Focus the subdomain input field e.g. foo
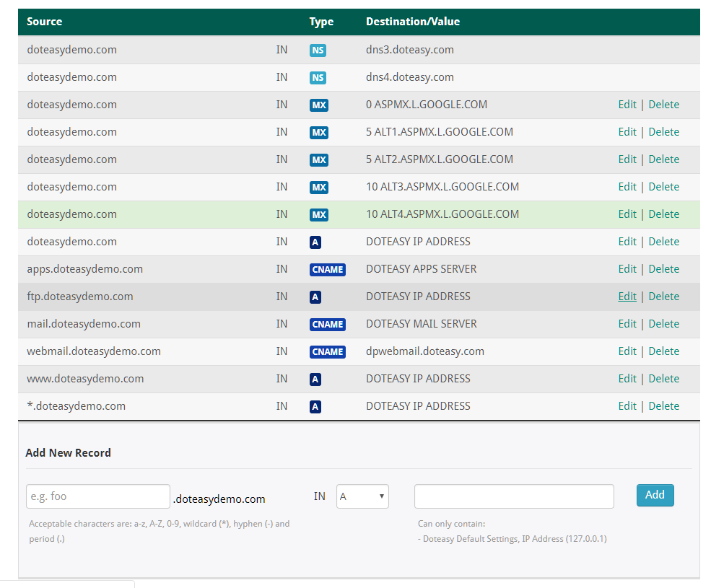Image resolution: width=711 pixels, height=588 pixels. (98, 496)
